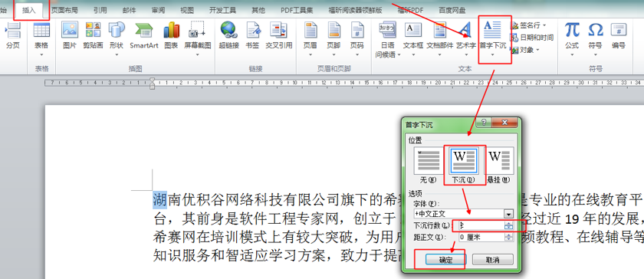Open the header (页眉) menu
Screen dimensions: 644x279
310,38
